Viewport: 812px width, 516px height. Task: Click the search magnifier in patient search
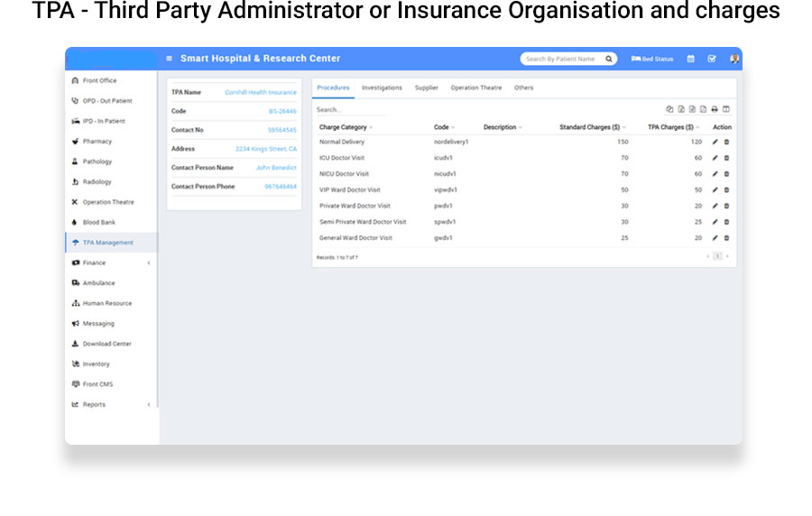pos(609,59)
